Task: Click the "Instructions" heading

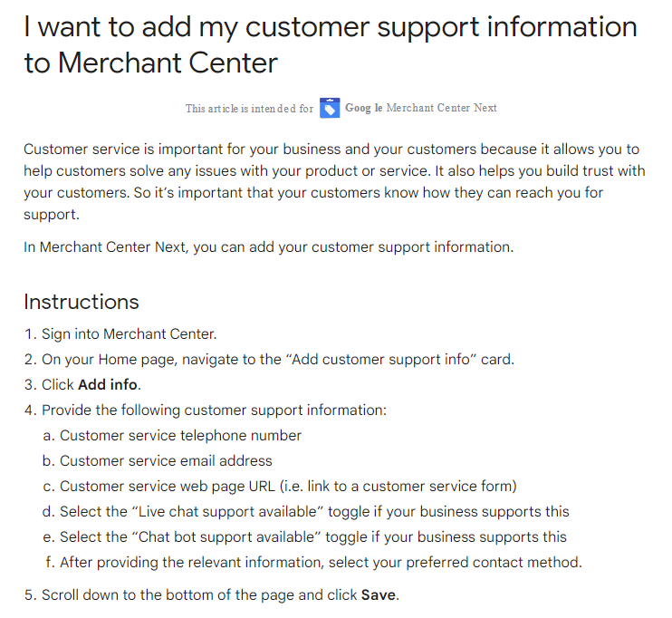Action: pyautogui.click(x=82, y=302)
